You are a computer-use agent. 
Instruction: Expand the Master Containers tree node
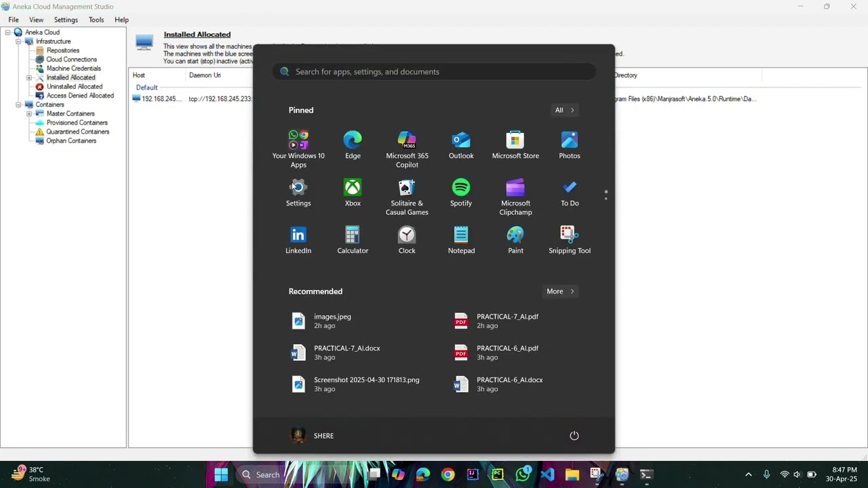(29, 114)
